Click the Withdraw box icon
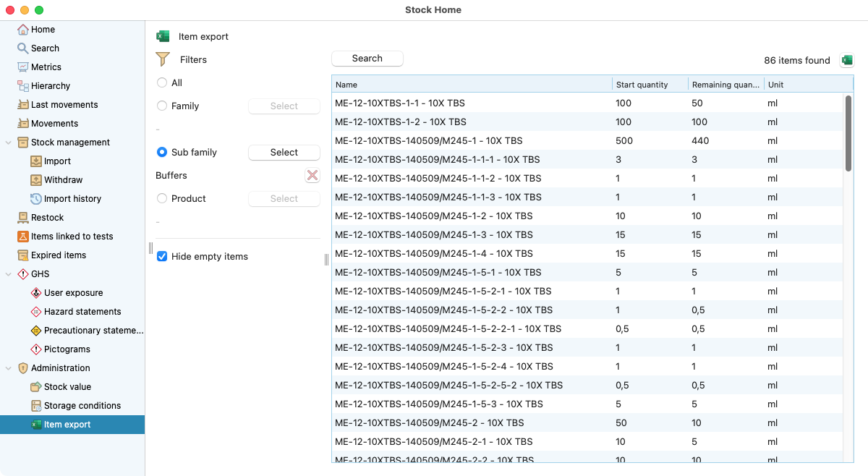The width and height of the screenshot is (868, 476). pyautogui.click(x=36, y=180)
